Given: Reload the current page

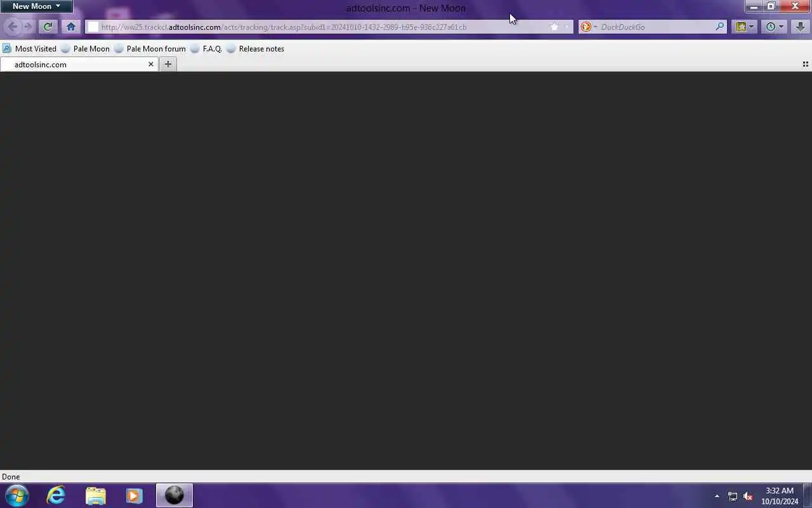Looking at the screenshot, I should pyautogui.click(x=48, y=27).
